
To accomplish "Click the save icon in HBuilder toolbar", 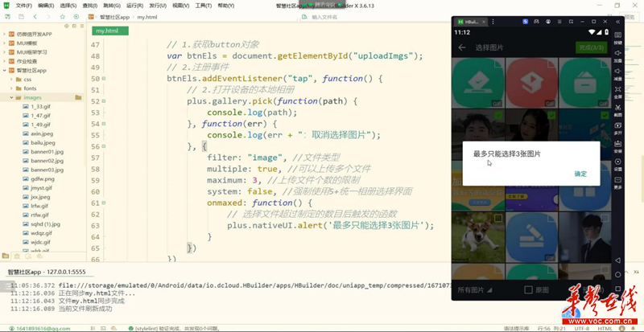I will point(19,17).
